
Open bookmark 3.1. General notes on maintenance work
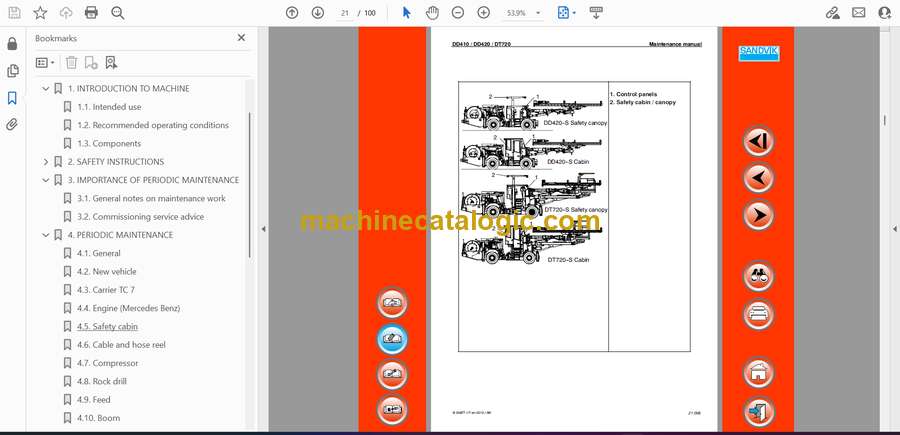152,199
